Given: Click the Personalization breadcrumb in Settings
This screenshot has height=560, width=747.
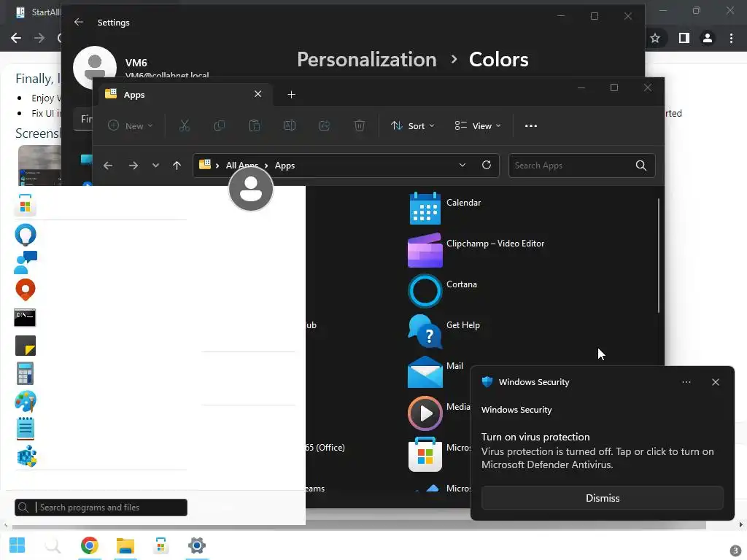Looking at the screenshot, I should pyautogui.click(x=367, y=60).
